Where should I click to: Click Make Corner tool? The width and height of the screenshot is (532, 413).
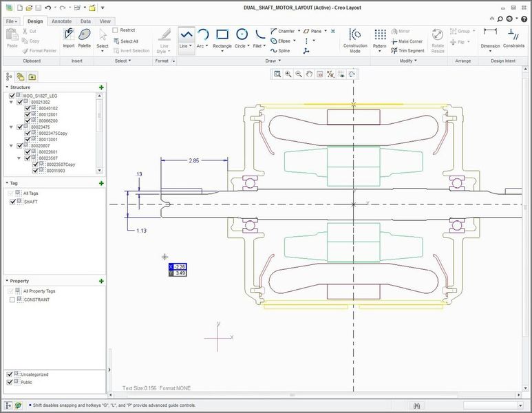[407, 41]
